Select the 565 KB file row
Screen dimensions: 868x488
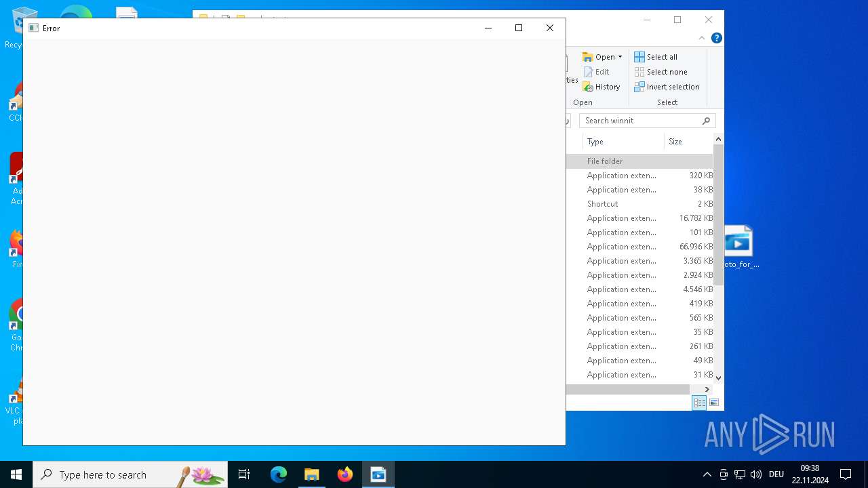tap(639, 318)
